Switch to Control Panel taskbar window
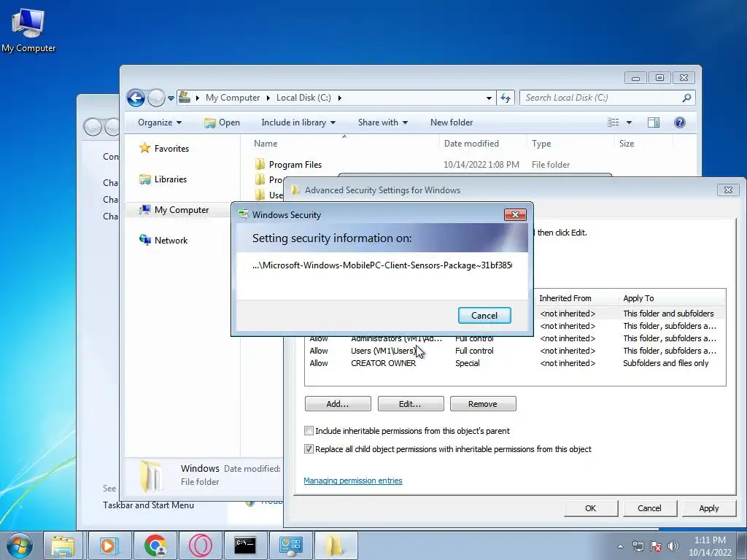Screen dimensions: 747x560 (291, 545)
